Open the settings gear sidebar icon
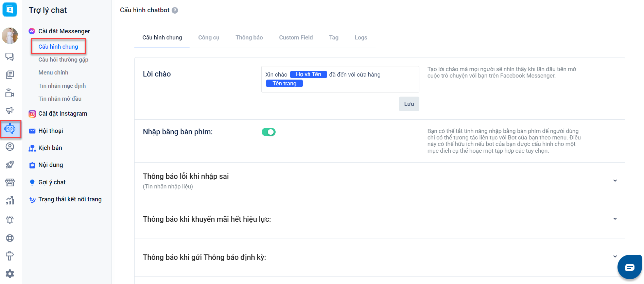The height and width of the screenshot is (284, 644). pyautogui.click(x=10, y=274)
